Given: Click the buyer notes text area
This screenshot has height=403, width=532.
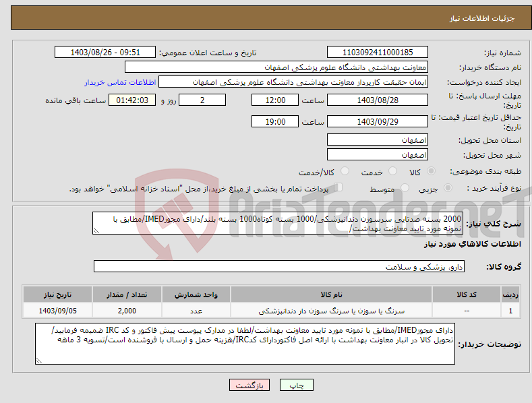Looking at the screenshot, I should coord(245,344).
